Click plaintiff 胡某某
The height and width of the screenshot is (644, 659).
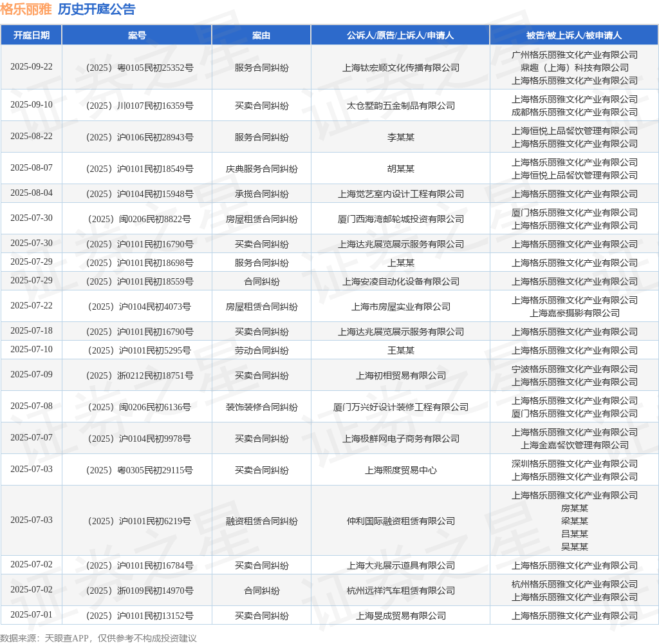pyautogui.click(x=400, y=169)
